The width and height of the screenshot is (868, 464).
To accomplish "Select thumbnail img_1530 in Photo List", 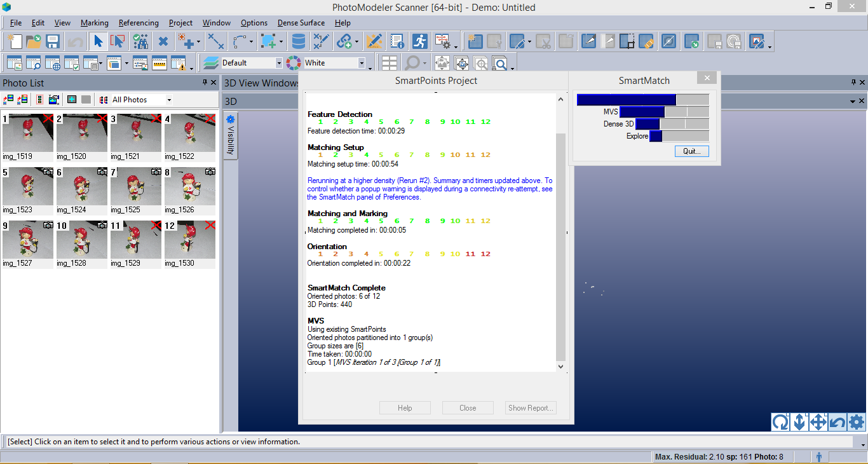I will (x=190, y=243).
